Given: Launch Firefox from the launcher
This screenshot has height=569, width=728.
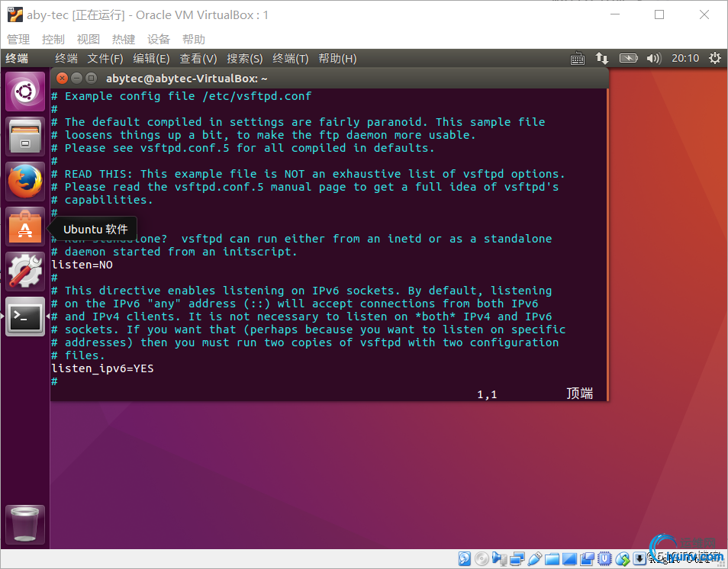Looking at the screenshot, I should coord(25,182).
